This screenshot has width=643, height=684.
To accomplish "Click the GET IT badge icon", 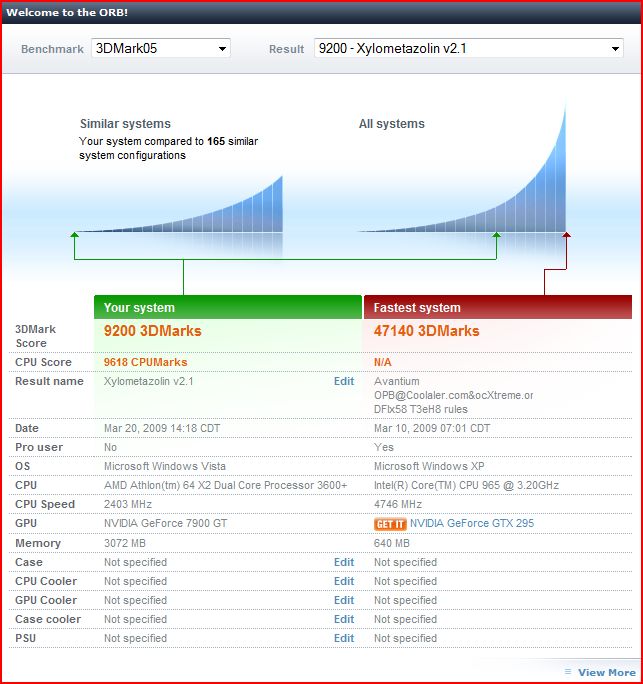I will [x=390, y=524].
